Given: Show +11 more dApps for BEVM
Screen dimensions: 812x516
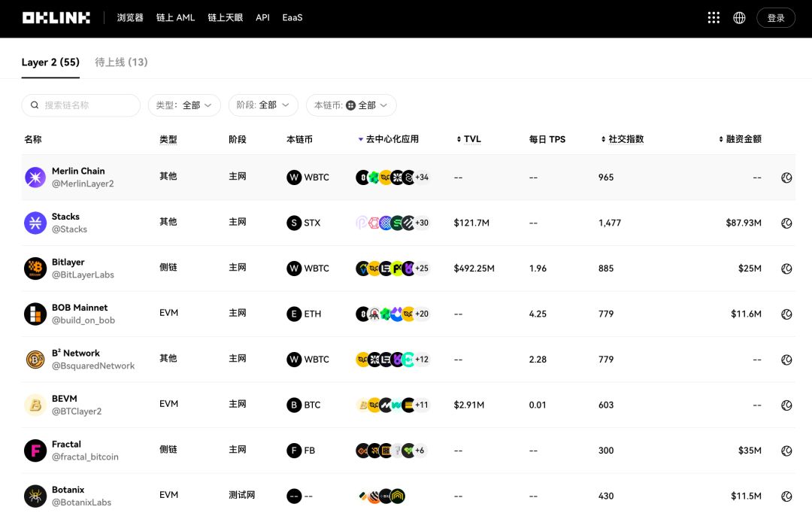Looking at the screenshot, I should coord(422,405).
